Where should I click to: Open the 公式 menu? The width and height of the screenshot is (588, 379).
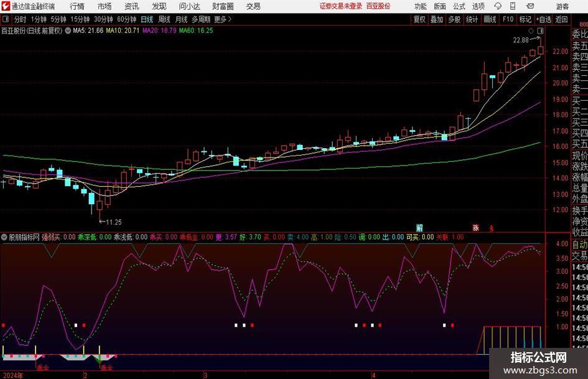click(x=459, y=6)
